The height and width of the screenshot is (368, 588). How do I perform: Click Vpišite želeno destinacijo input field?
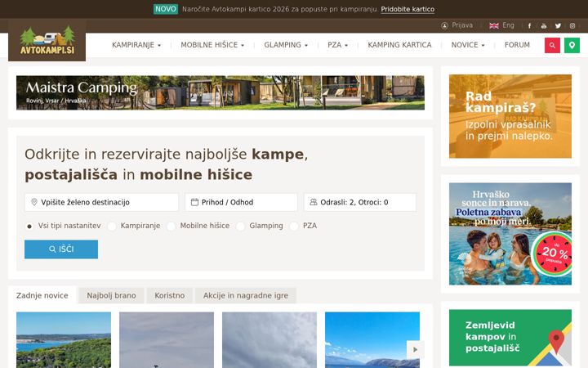point(101,202)
